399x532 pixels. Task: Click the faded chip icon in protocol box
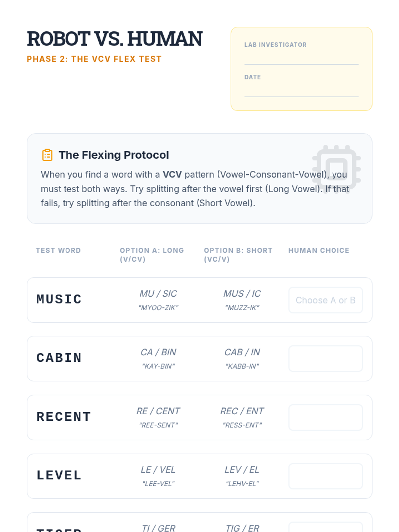tap(336, 169)
